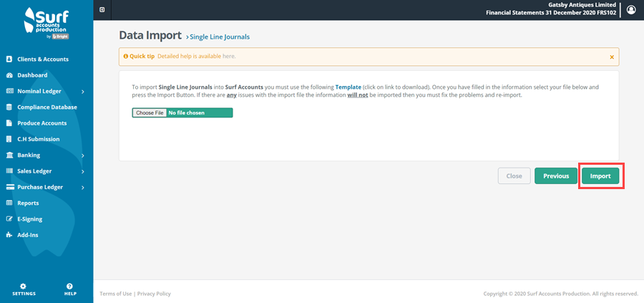Click the Clients & Accounts icon
This screenshot has height=303, width=644.
9,59
